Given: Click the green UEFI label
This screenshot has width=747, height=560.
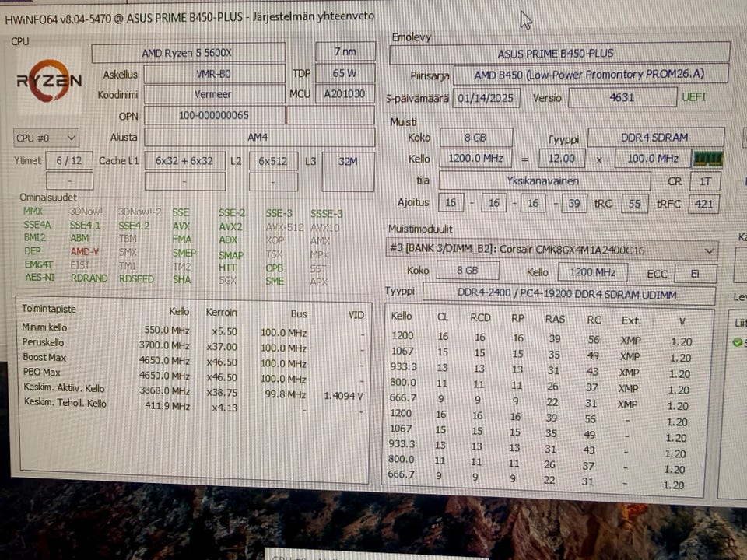Looking at the screenshot, I should [693, 97].
